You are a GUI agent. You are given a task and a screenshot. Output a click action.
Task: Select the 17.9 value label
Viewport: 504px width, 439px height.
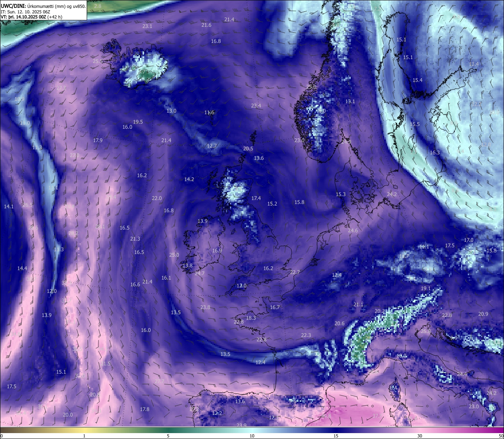98,140
